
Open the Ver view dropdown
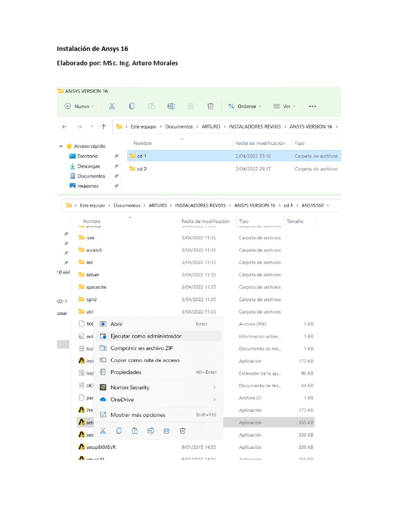284,106
